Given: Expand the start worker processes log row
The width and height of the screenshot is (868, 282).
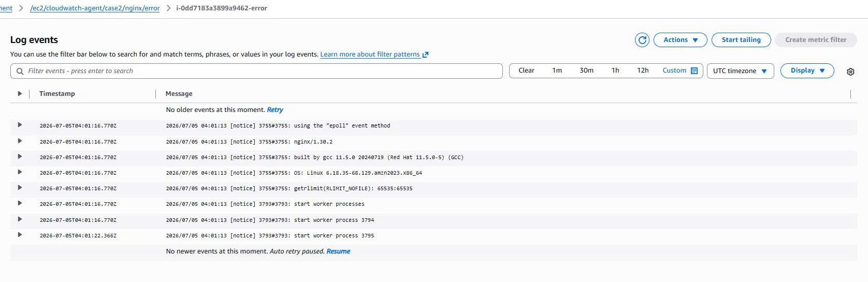Looking at the screenshot, I should pos(20,203).
